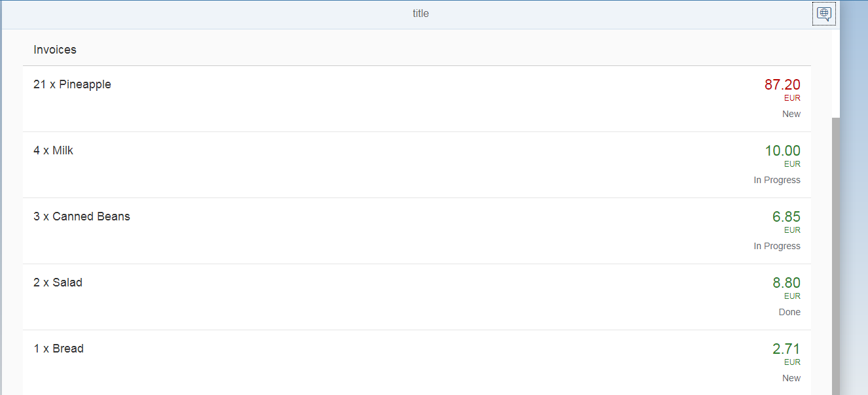Click the 10.00 price for Milk
Viewport: 868px width, 395px height.
tap(782, 150)
